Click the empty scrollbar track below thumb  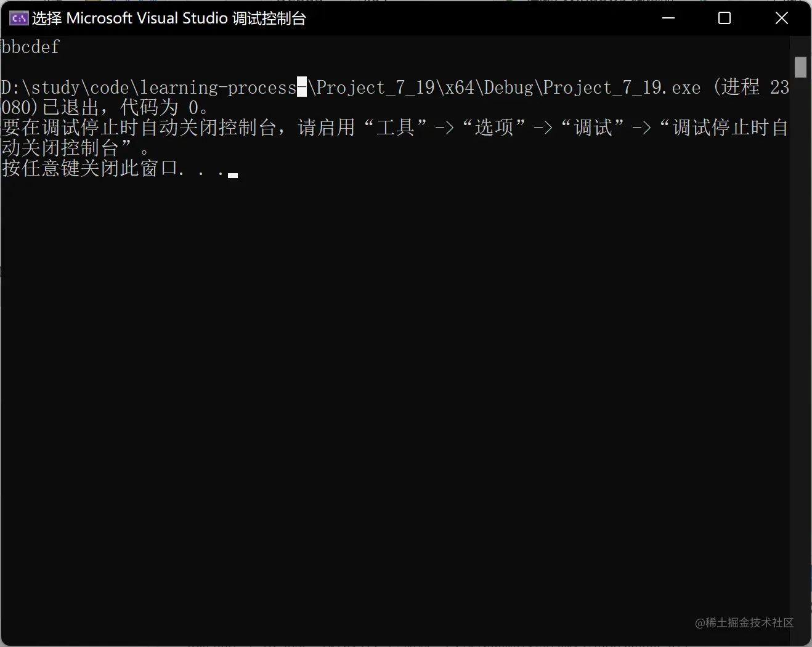(x=800, y=357)
